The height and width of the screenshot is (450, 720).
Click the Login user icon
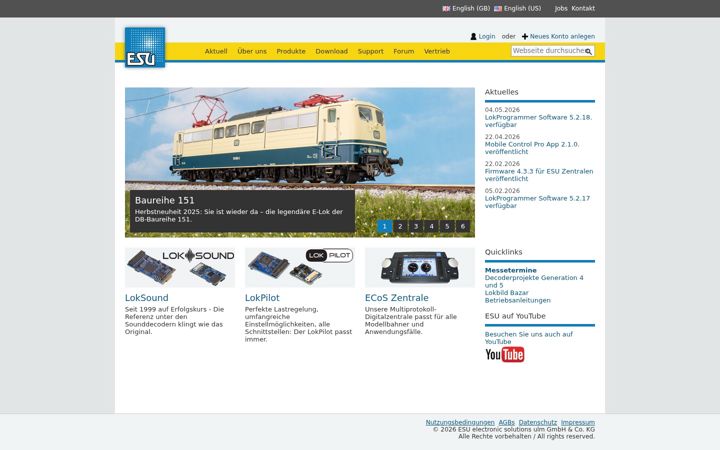click(x=473, y=36)
